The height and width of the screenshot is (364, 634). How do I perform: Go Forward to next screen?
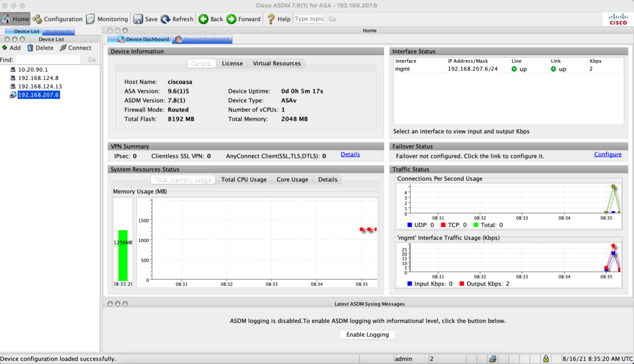pyautogui.click(x=244, y=19)
